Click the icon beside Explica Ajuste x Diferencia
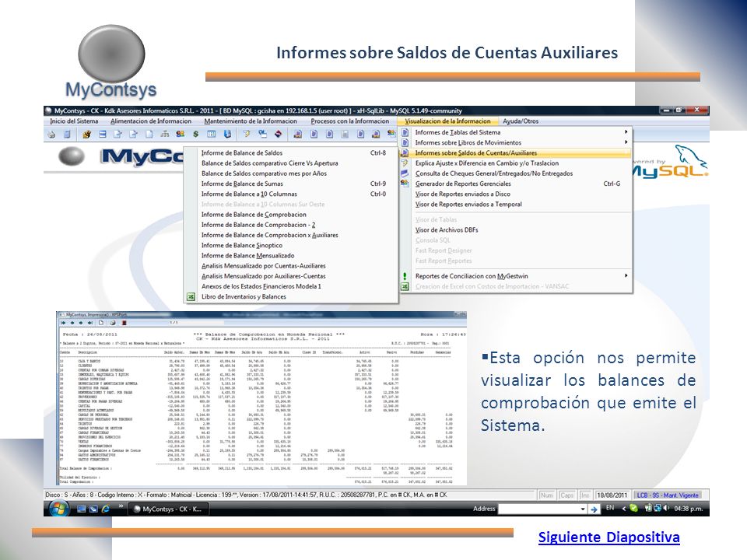 pyautogui.click(x=405, y=163)
